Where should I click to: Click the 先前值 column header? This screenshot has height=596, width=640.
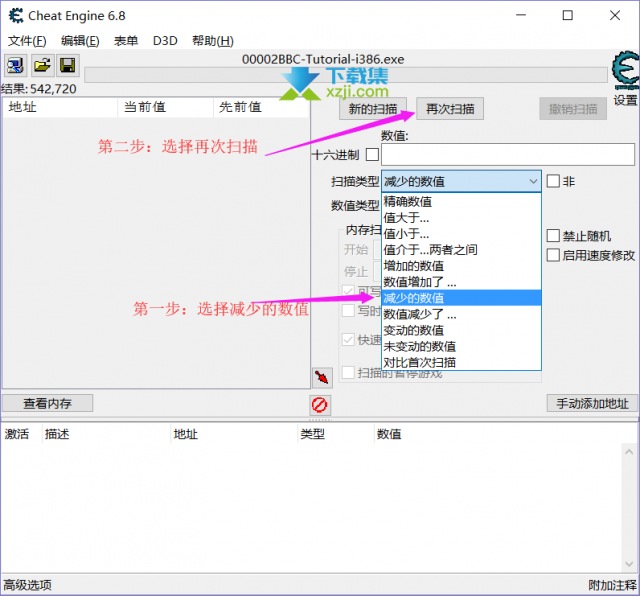pos(261,107)
